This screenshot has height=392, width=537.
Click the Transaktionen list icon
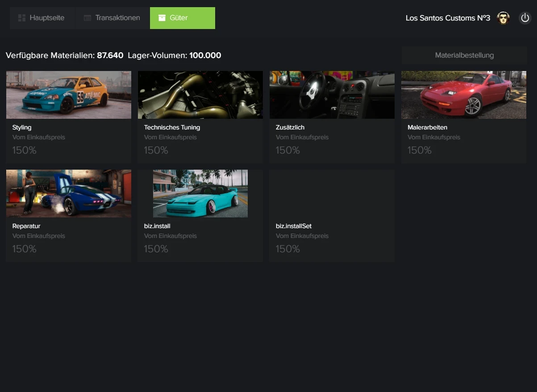point(87,18)
